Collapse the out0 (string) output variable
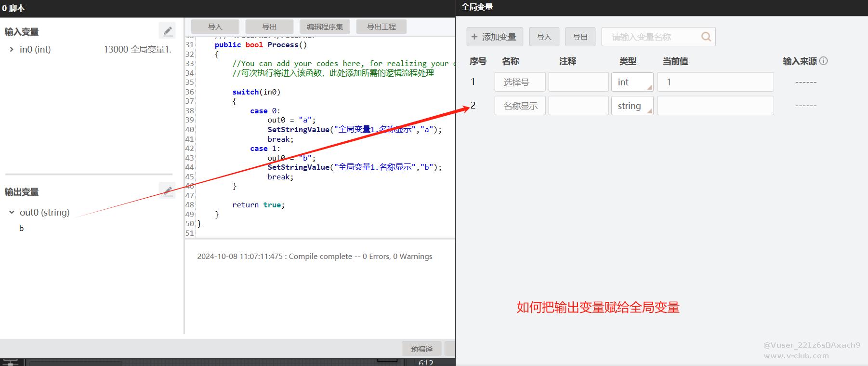Screen dimensions: 868x366 [x=12, y=212]
